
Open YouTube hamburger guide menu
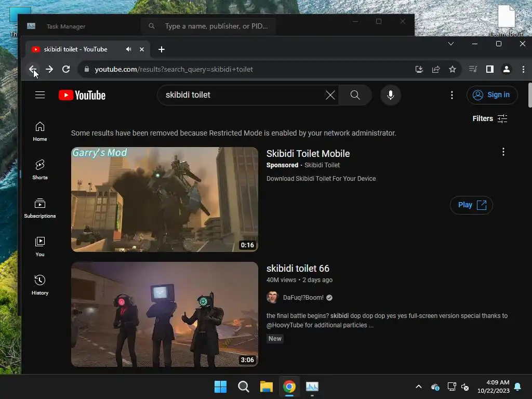click(x=40, y=95)
